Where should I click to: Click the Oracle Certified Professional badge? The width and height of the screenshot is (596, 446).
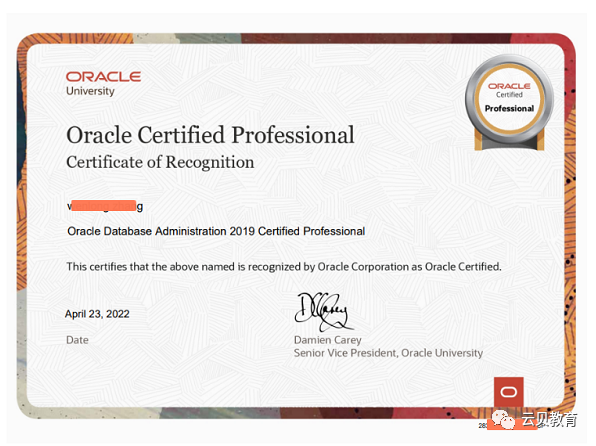(x=509, y=103)
